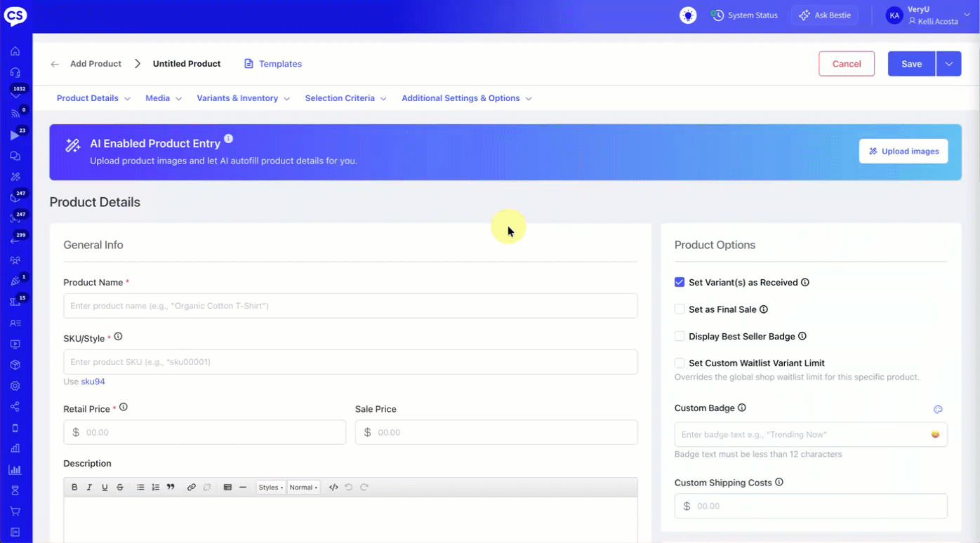Viewport: 980px width, 543px height.
Task: Open the Normal format dropdown in editor
Action: 303,488
